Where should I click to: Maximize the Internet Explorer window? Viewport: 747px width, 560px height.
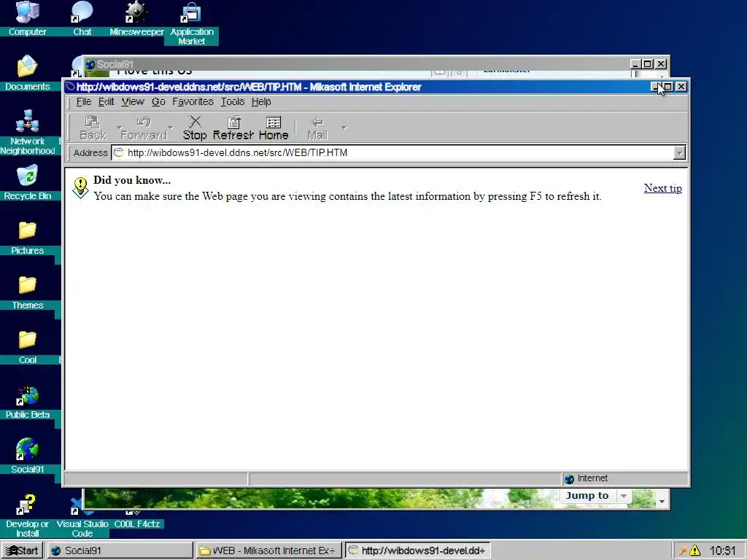coord(668,87)
